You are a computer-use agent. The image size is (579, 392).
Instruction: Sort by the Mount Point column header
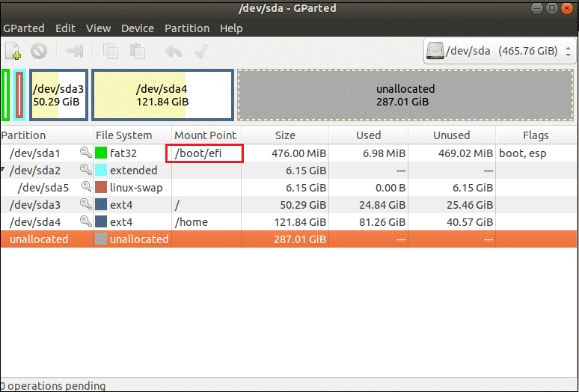[206, 135]
